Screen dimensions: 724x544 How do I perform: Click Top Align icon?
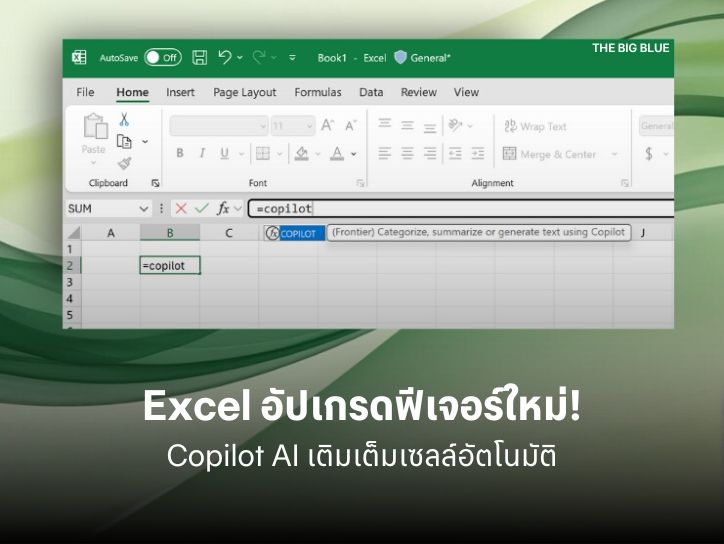tap(385, 123)
